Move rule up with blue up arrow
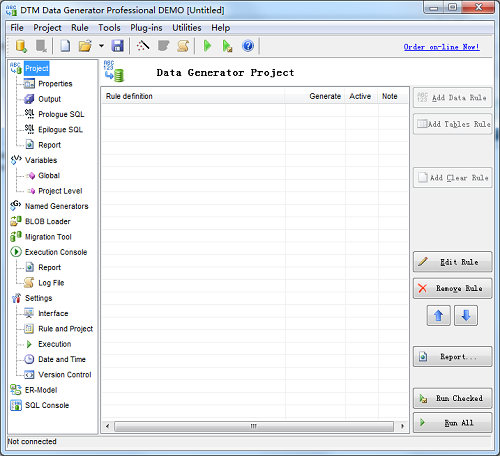The width and height of the screenshot is (500, 456). (x=438, y=315)
